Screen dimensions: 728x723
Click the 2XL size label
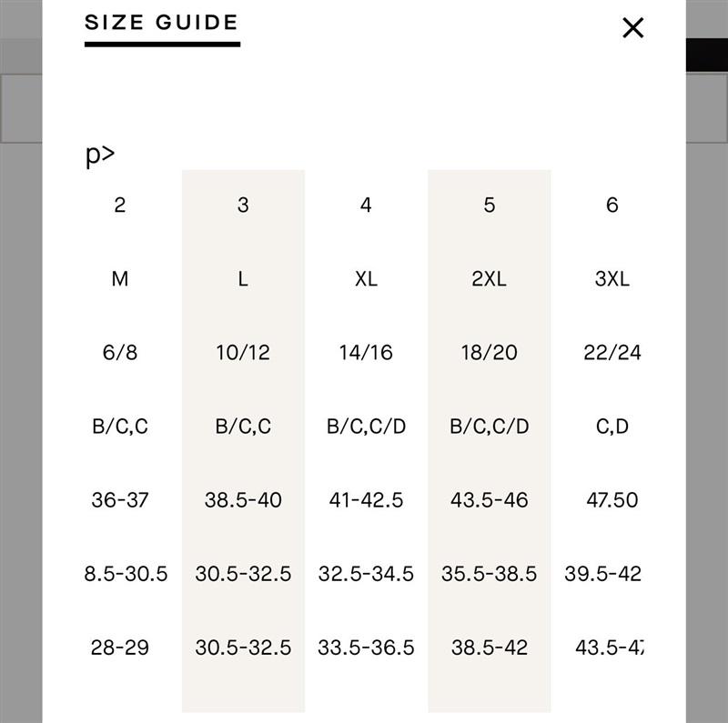coord(489,279)
